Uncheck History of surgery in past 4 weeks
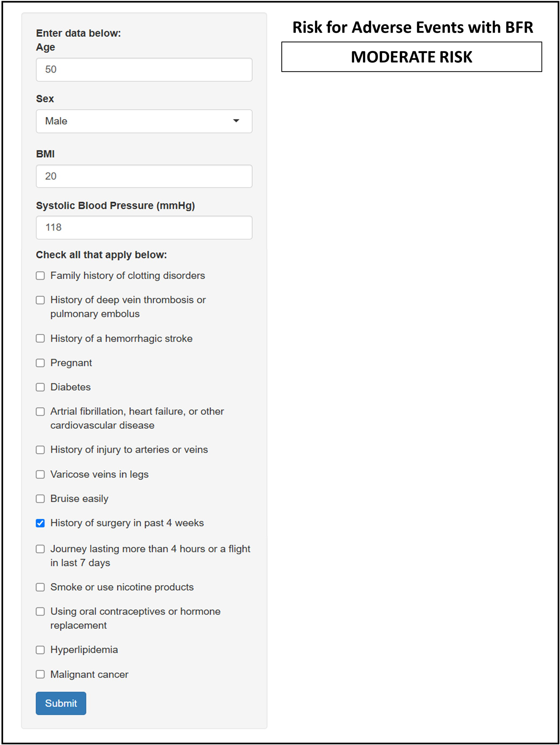560x745 pixels. 40,523
